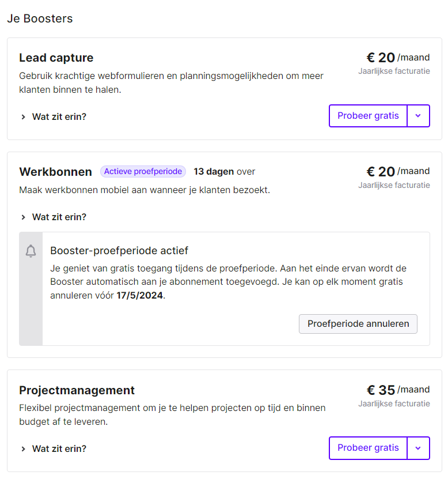
Task: Click the '13 dagen over' trial countdown
Action: coord(225,172)
